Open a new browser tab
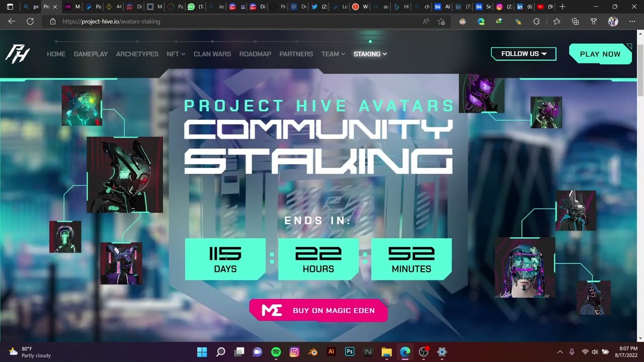 pos(562,7)
